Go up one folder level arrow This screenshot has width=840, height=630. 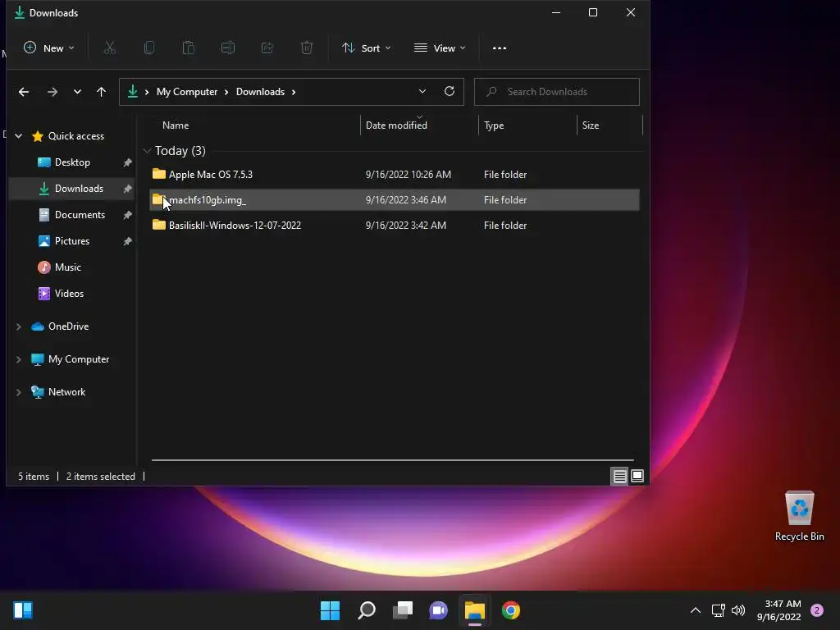[x=101, y=92]
